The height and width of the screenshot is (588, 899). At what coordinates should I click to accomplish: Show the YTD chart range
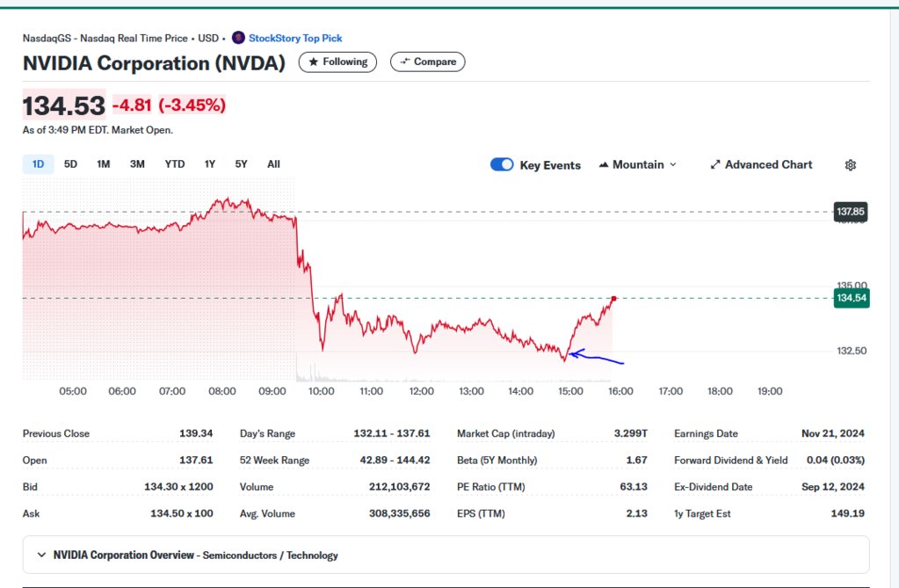pyautogui.click(x=175, y=164)
